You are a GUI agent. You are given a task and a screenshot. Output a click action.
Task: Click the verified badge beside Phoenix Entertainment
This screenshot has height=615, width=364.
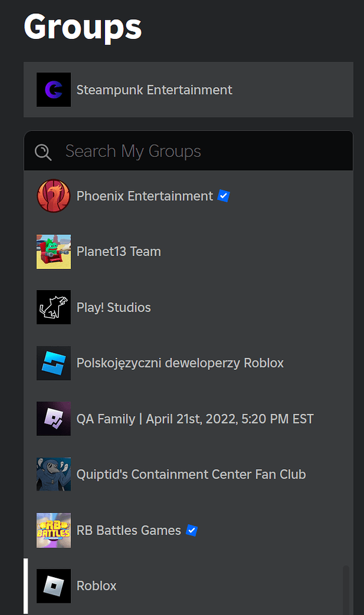pyautogui.click(x=223, y=196)
